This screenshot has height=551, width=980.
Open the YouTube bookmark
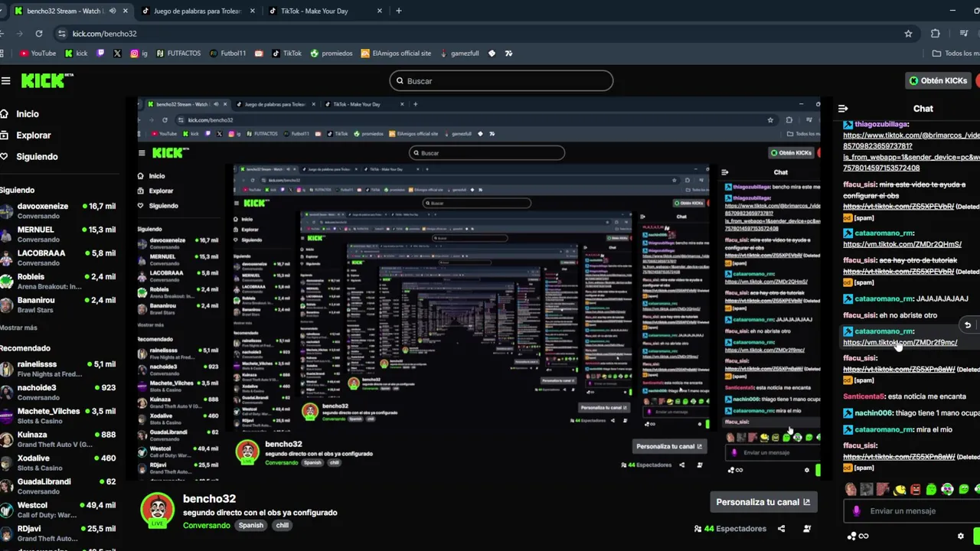(x=38, y=54)
